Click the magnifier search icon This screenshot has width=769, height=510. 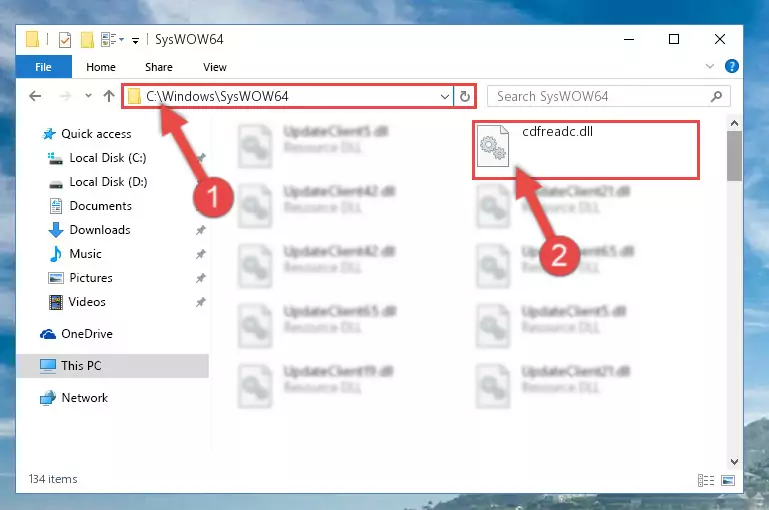716,97
